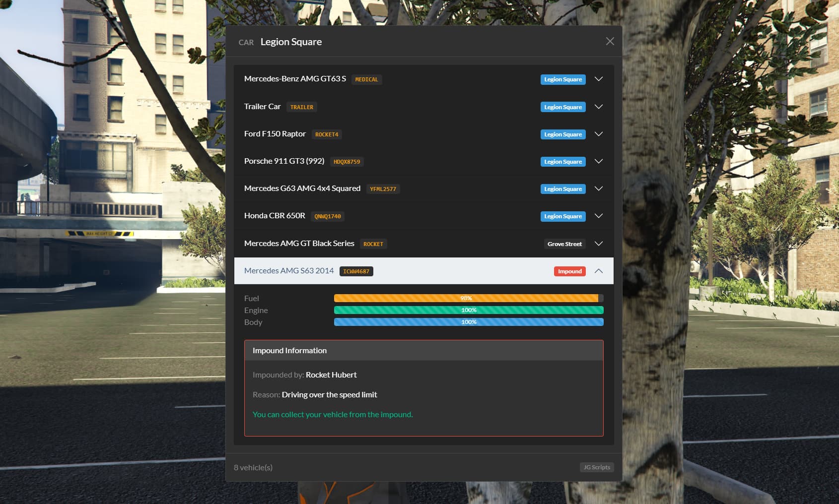Screen dimensions: 839x504
Task: Select the CAR category label
Action: 246,43
